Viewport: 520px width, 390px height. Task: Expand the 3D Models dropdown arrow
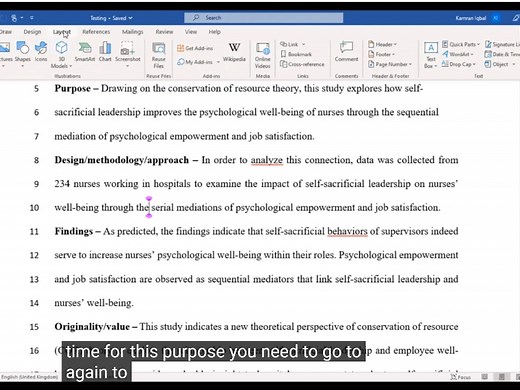70,66
